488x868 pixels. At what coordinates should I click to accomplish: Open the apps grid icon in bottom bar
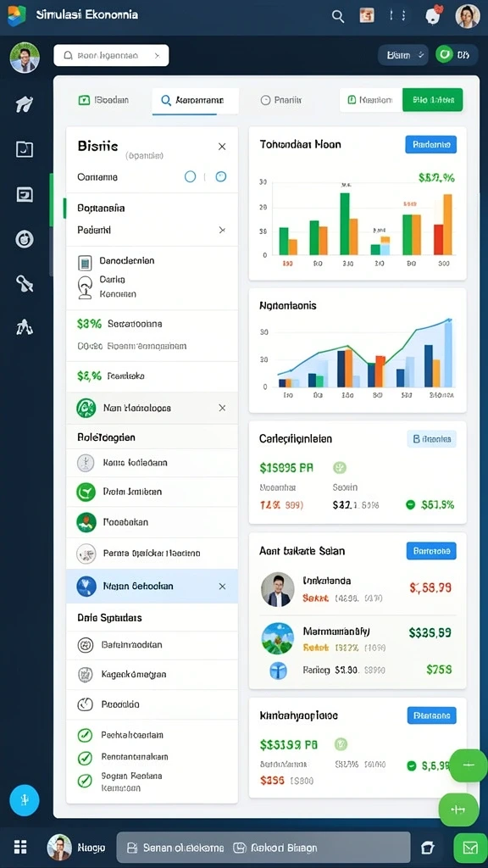coord(20,847)
